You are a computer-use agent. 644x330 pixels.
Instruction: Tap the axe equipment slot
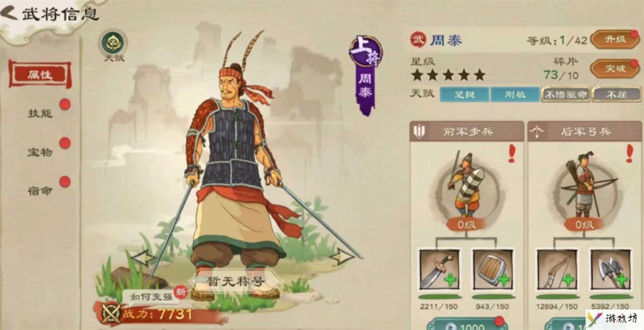(x=610, y=269)
